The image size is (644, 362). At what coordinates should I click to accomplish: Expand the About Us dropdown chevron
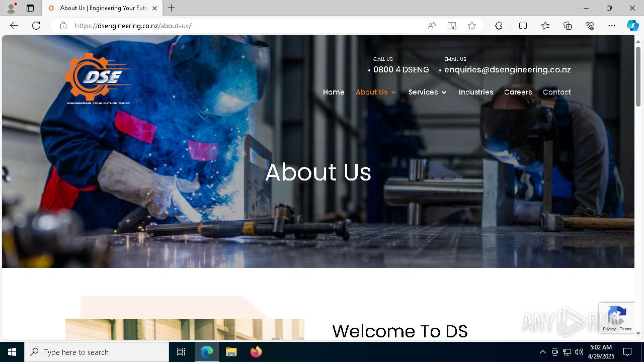pos(393,93)
